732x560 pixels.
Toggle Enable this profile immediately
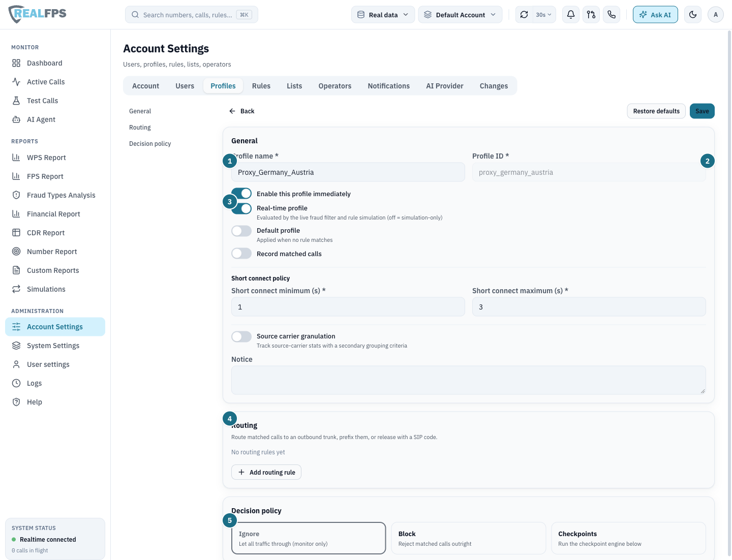(x=241, y=194)
